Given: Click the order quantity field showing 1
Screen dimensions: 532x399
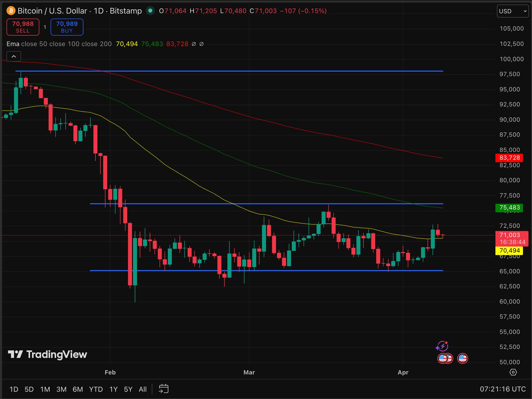Looking at the screenshot, I should tap(45, 27).
